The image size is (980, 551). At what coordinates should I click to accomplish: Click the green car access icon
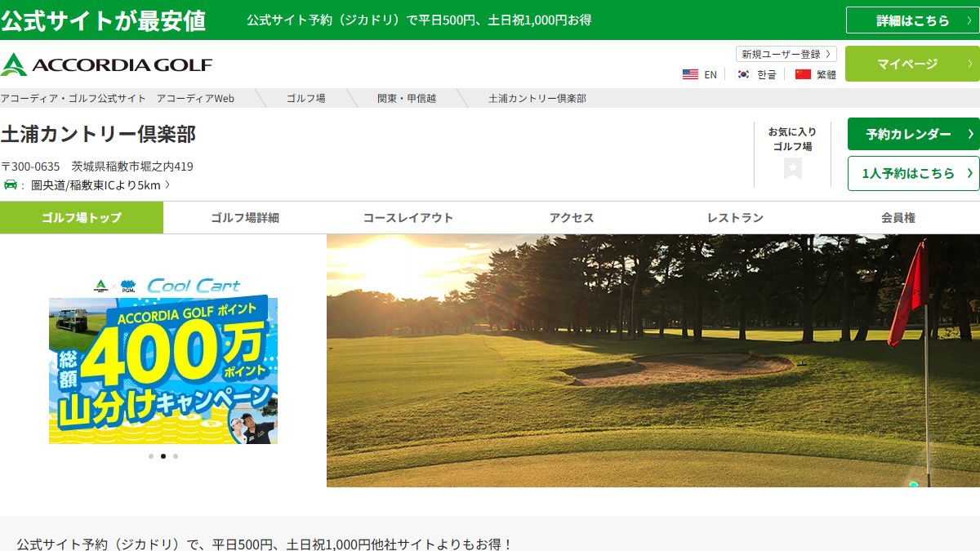click(x=10, y=184)
